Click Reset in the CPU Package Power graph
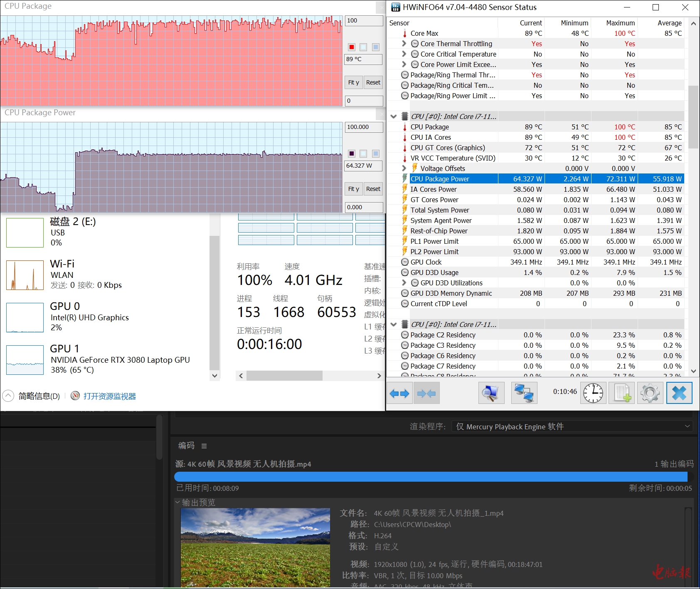The height and width of the screenshot is (589, 700). click(373, 189)
